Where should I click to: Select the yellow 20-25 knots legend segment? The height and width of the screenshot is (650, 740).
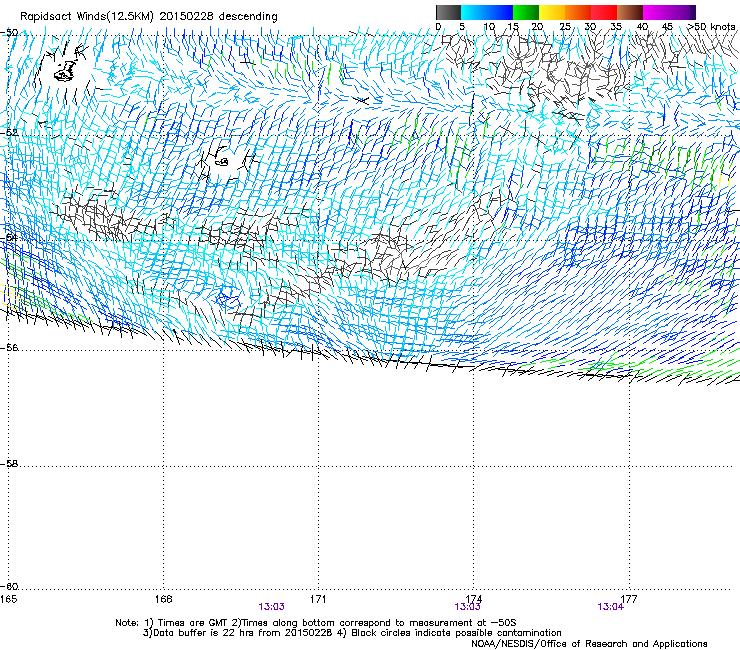click(x=552, y=12)
